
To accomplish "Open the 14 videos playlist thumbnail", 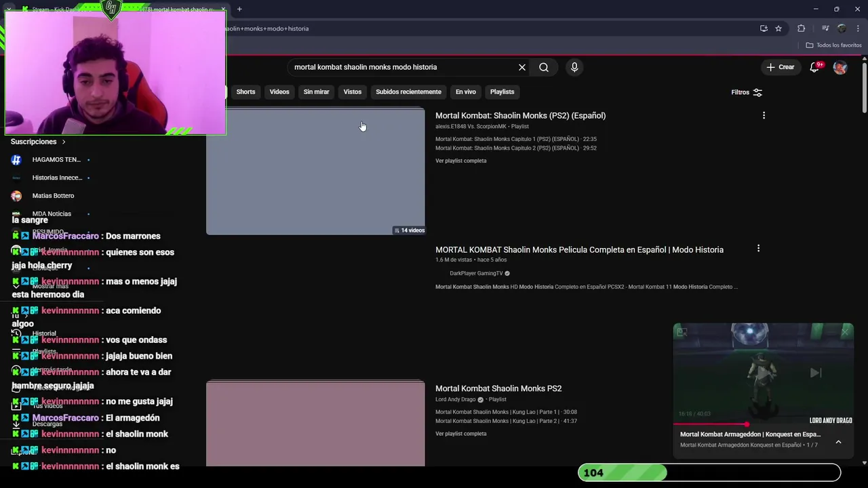I will (315, 171).
